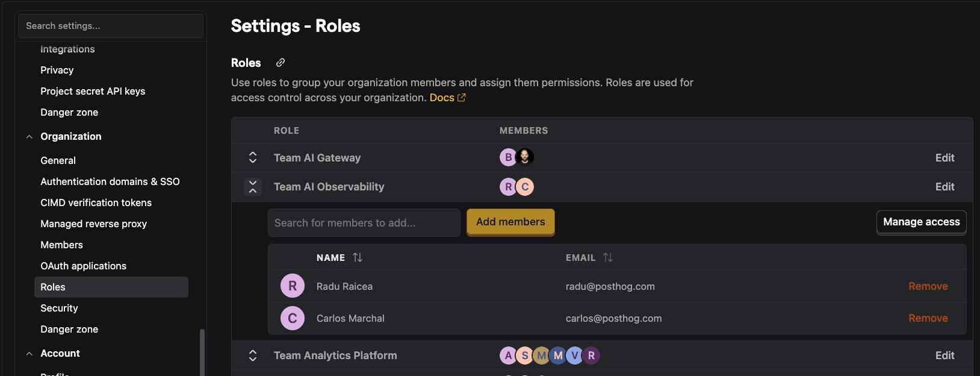Screen dimensions: 980x376
Task: Open the organization Danger zone below Security
Action: pos(69,330)
